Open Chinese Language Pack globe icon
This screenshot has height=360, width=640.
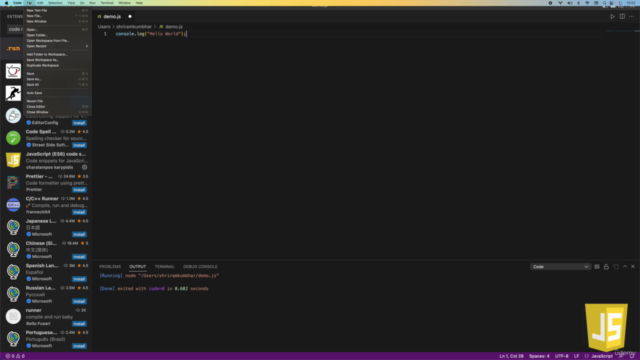point(13,249)
